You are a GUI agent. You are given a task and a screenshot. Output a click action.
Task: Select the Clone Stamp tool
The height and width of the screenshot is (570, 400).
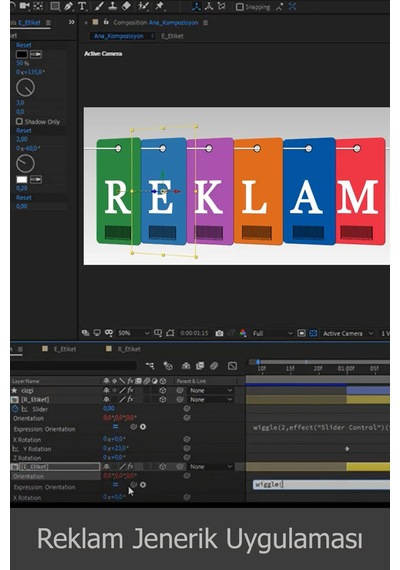point(113,6)
